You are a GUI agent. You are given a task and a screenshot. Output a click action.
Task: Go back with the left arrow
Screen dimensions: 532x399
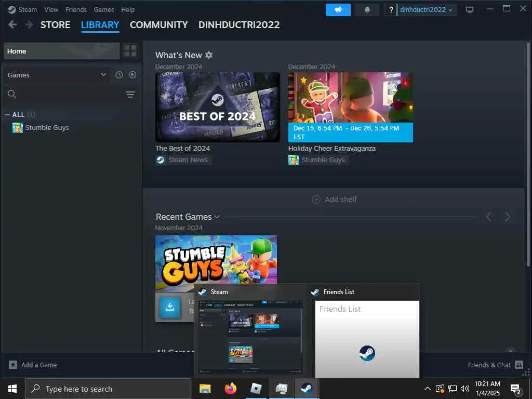coord(12,24)
